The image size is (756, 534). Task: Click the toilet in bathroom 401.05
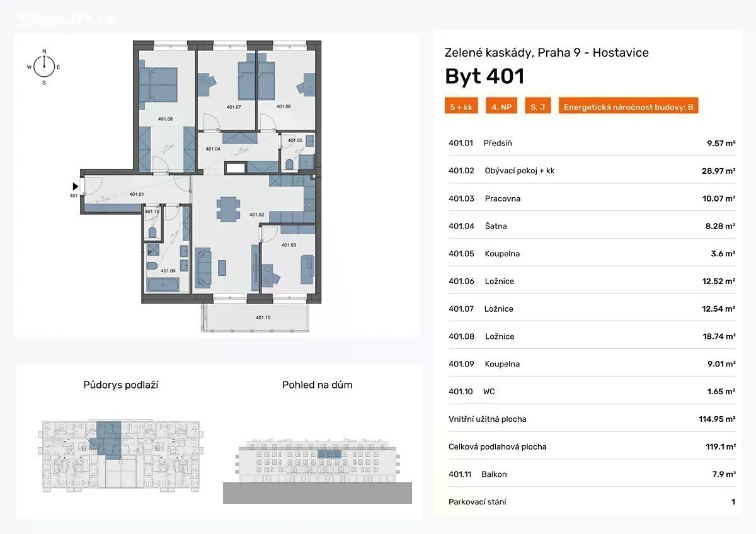coord(289,164)
